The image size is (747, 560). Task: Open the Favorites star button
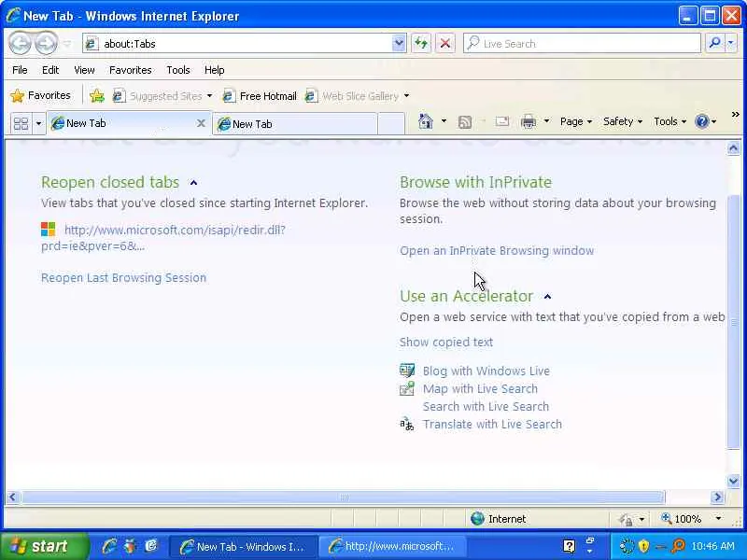click(40, 96)
